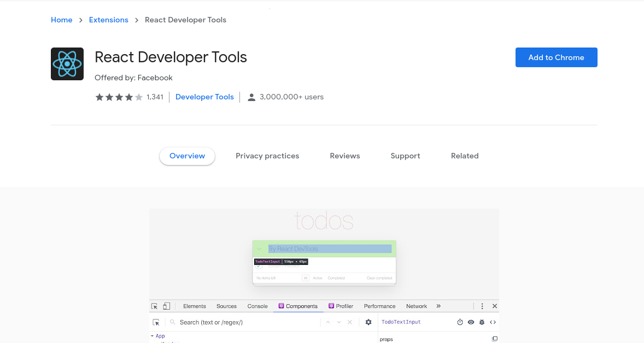Open the Developer Tools category link
644x343 pixels.
click(x=204, y=97)
